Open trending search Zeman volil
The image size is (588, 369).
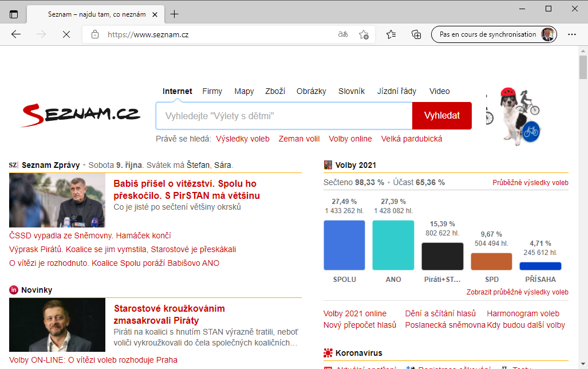299,139
